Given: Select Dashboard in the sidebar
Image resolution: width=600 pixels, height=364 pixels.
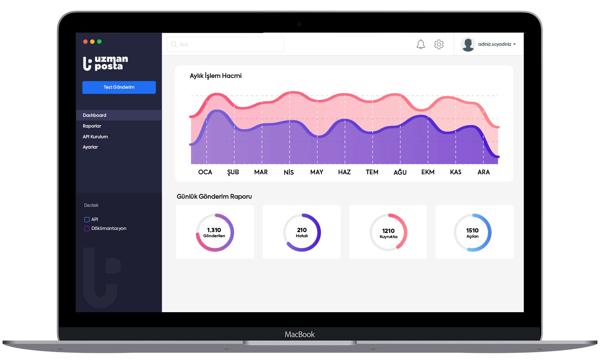Looking at the screenshot, I should 95,115.
